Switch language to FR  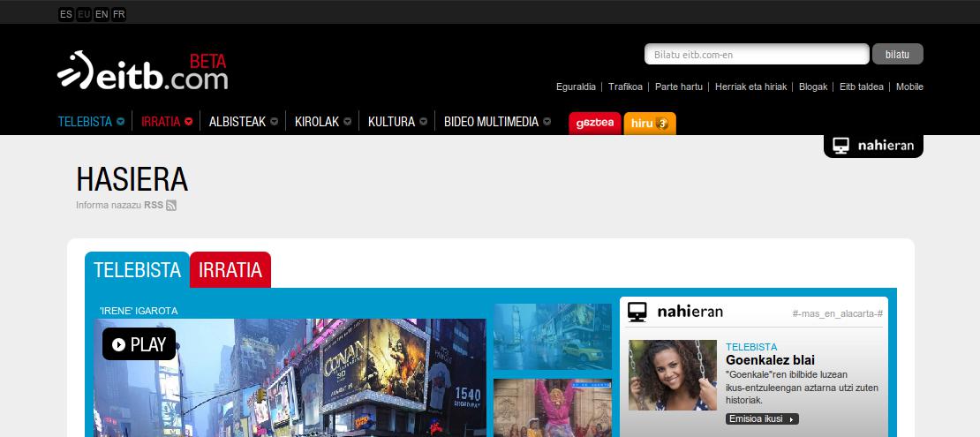pyautogui.click(x=119, y=14)
